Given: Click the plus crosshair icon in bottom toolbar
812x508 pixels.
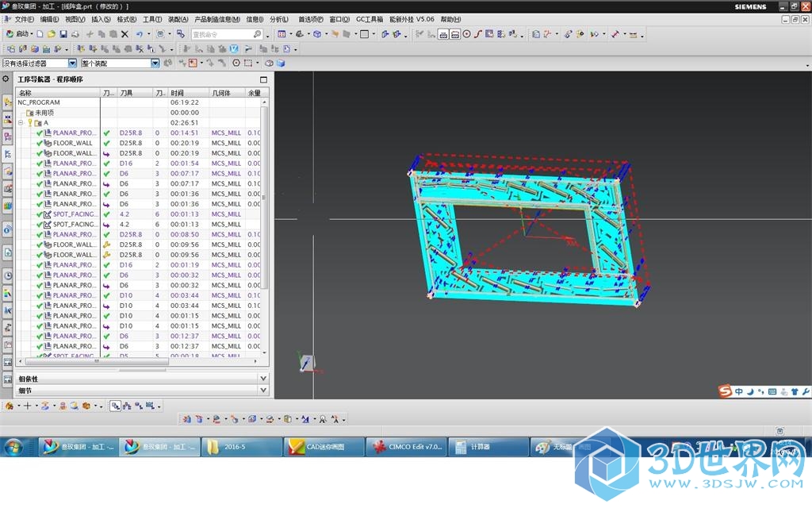Looking at the screenshot, I should [28, 406].
